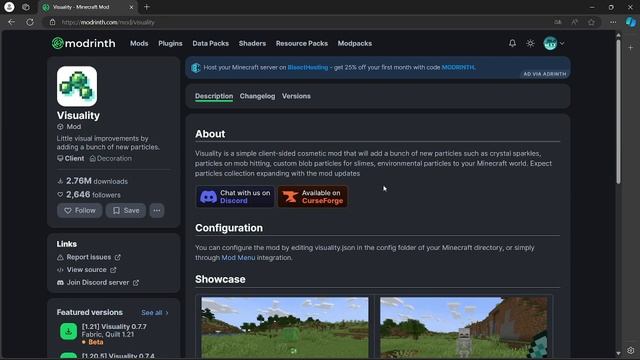Open the user avatar dropdown menu
The height and width of the screenshot is (360, 640).
(554, 43)
